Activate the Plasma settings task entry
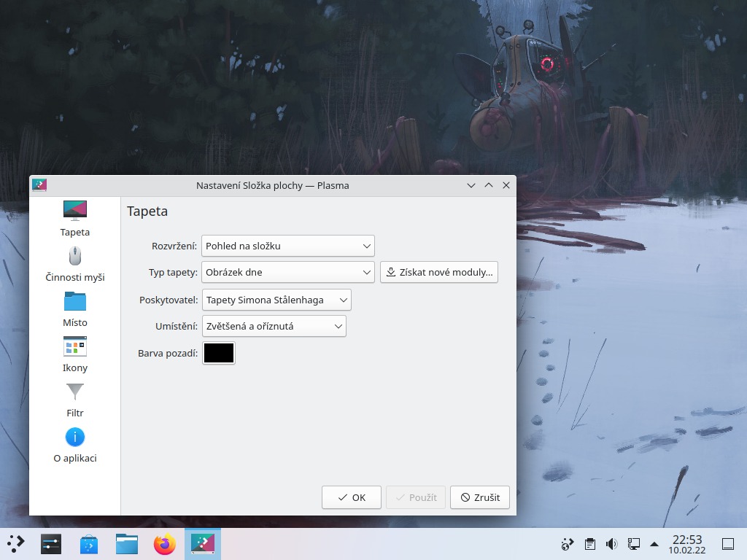The height and width of the screenshot is (560, 747). coord(203,544)
